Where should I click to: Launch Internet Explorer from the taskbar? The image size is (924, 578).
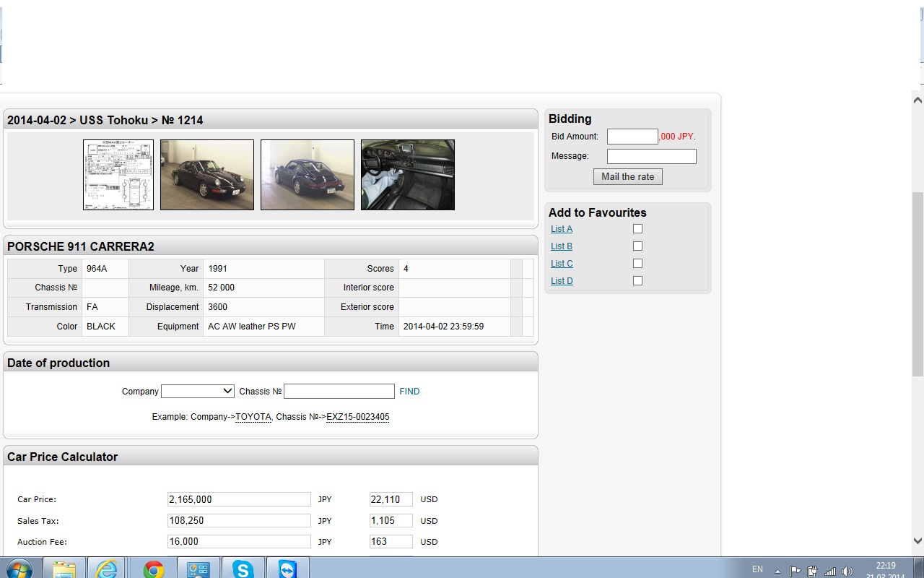point(107,568)
